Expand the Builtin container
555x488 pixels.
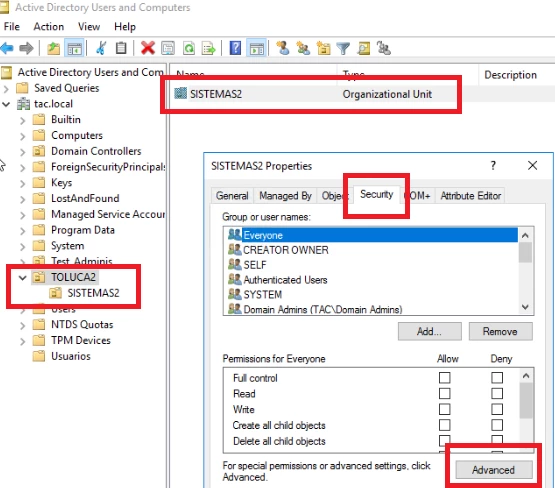pos(23,120)
